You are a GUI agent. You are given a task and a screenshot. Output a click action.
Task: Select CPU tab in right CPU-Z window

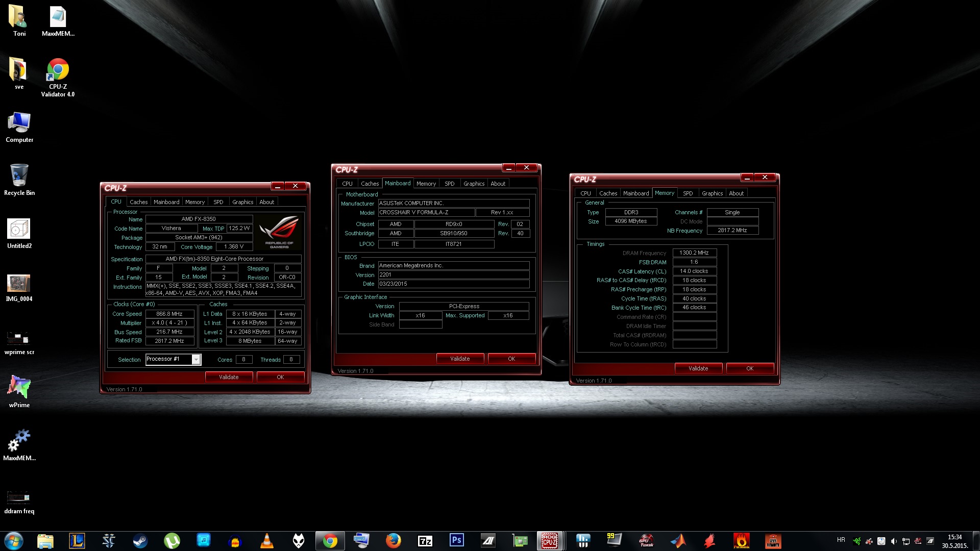[x=585, y=193]
